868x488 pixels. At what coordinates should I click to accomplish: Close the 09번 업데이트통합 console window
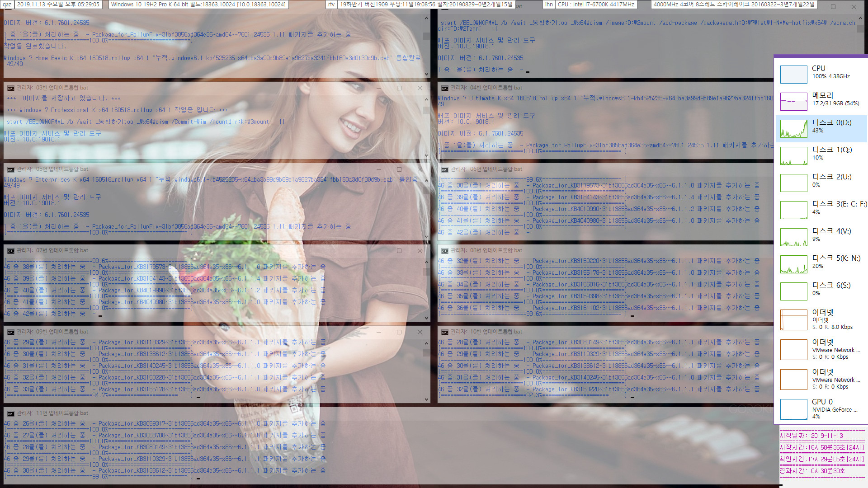pyautogui.click(x=420, y=332)
